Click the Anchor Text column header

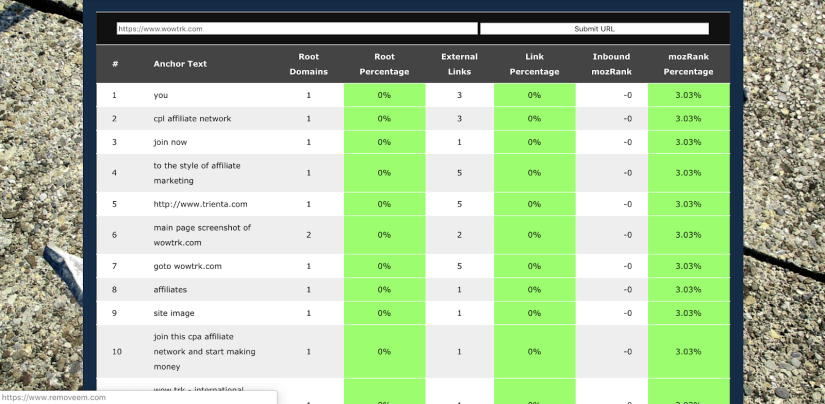pyautogui.click(x=180, y=64)
